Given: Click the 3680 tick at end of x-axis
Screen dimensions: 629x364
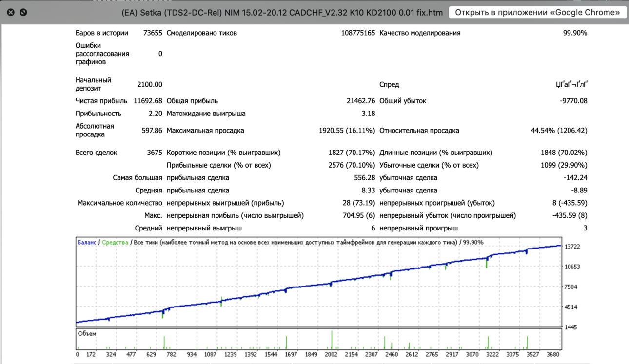Looking at the screenshot, I should (x=553, y=354).
